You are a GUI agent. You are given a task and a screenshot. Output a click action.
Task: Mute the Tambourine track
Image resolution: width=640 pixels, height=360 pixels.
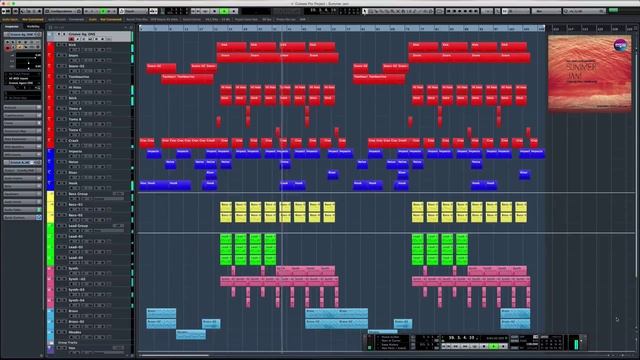point(59,76)
